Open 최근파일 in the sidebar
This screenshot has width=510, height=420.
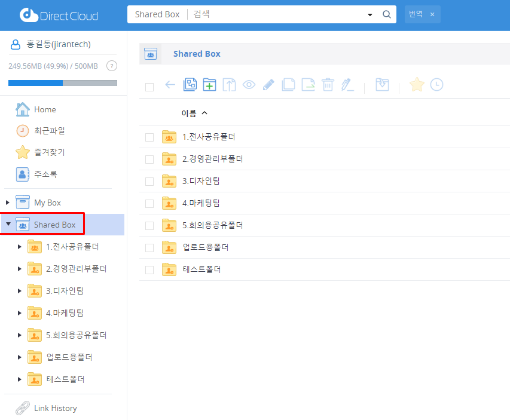(49, 131)
